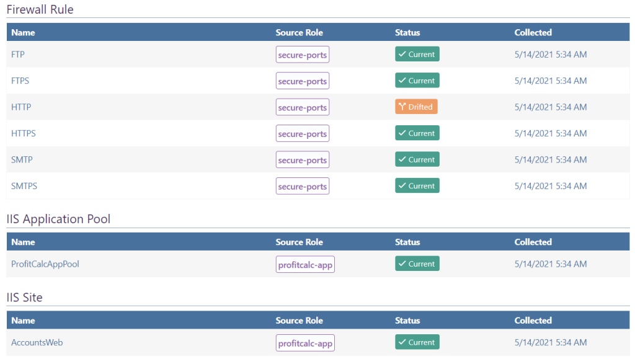Open the HTTP firewall rule link
The image size is (635, 364).
point(21,107)
